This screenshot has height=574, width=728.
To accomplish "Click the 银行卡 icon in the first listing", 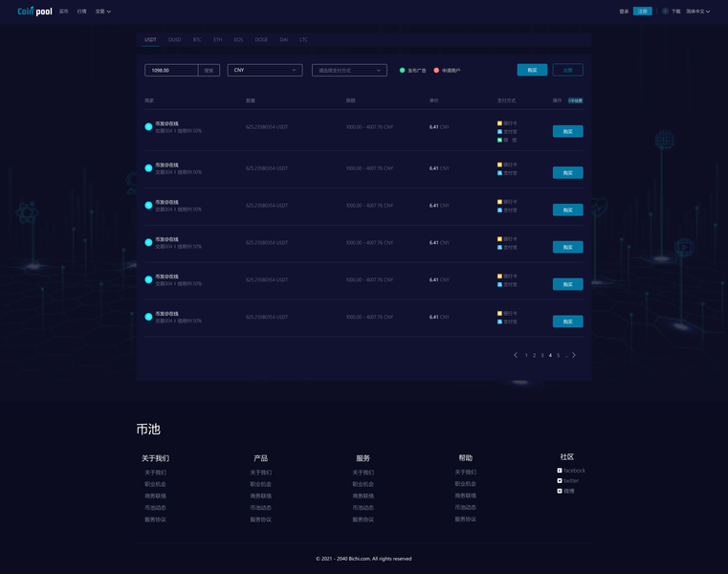I will (x=499, y=123).
